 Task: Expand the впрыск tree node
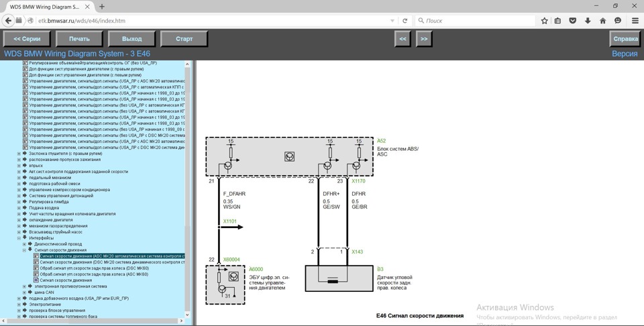(x=19, y=166)
